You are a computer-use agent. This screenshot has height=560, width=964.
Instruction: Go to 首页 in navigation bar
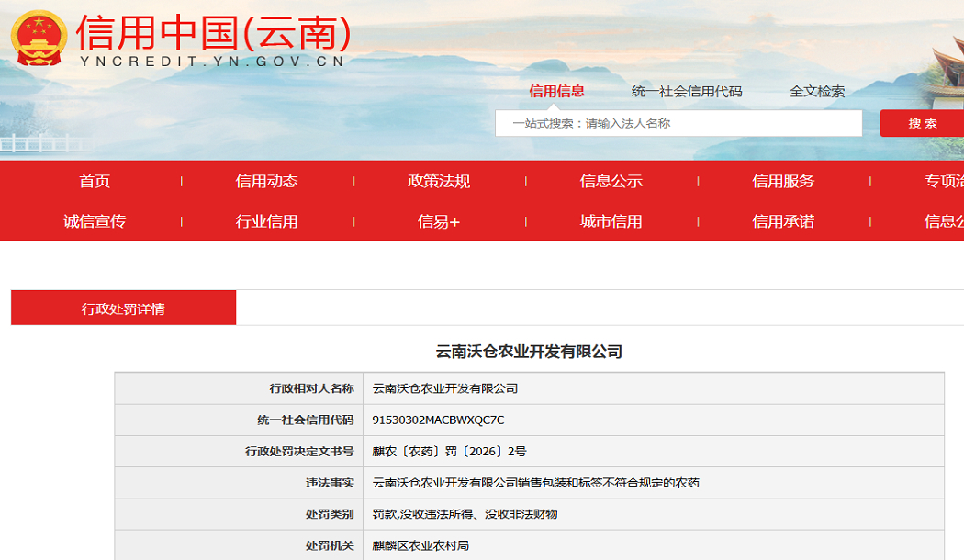[95, 181]
